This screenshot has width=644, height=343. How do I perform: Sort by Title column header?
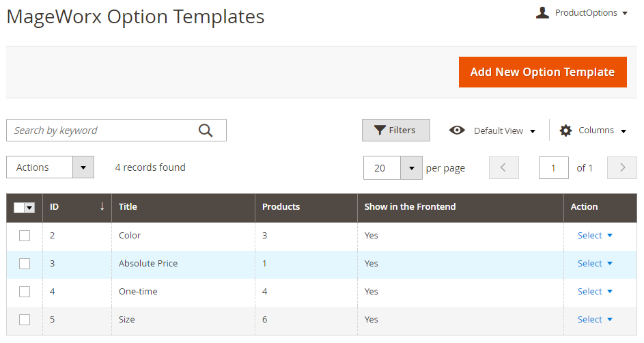tap(183, 207)
